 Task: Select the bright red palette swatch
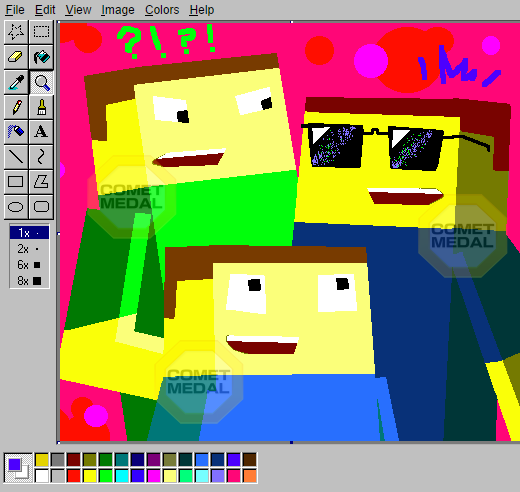coord(74,476)
